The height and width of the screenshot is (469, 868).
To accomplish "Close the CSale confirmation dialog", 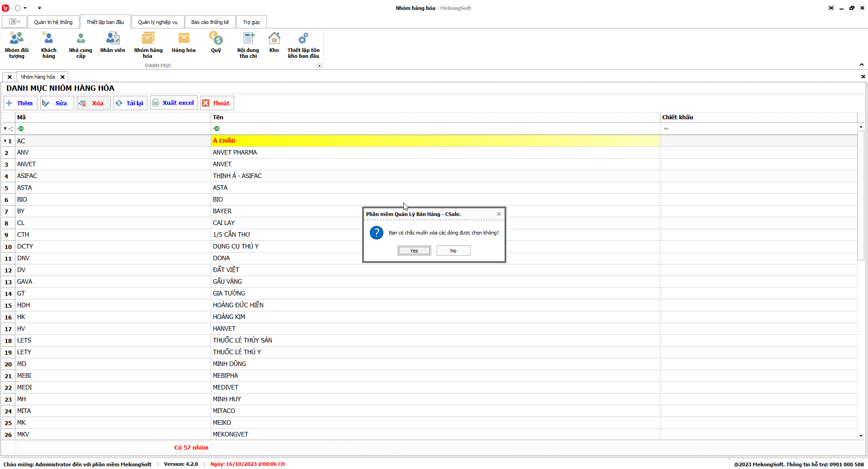I will (499, 214).
